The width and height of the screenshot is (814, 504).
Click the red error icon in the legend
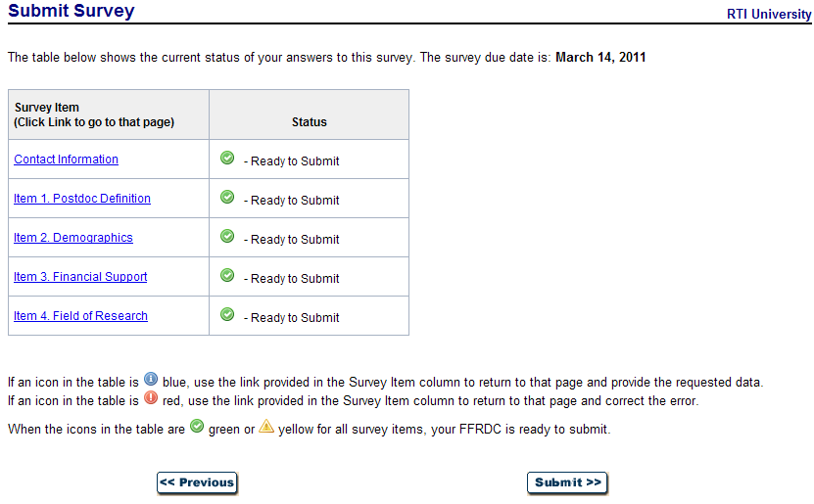[151, 398]
